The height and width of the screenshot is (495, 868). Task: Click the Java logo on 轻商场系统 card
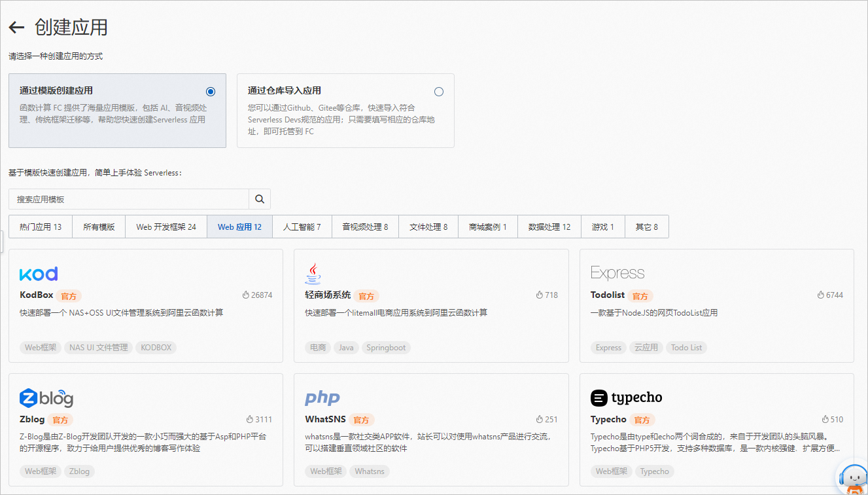point(313,273)
